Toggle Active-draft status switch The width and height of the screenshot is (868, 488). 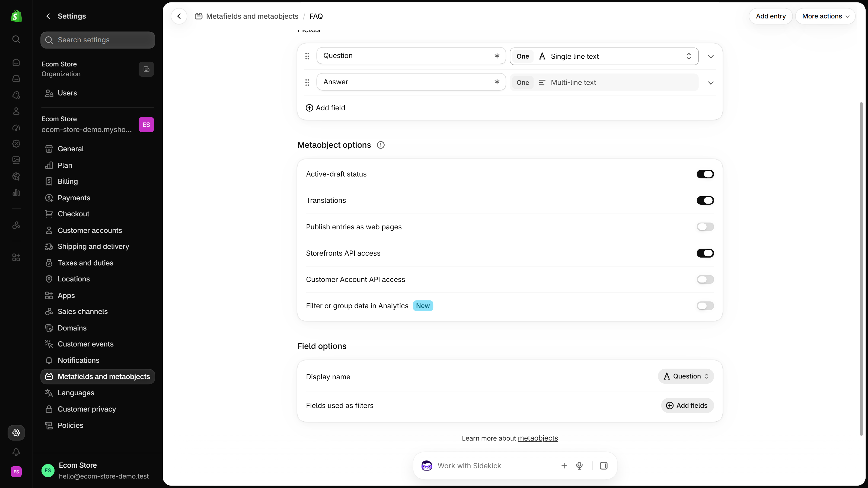pos(705,174)
